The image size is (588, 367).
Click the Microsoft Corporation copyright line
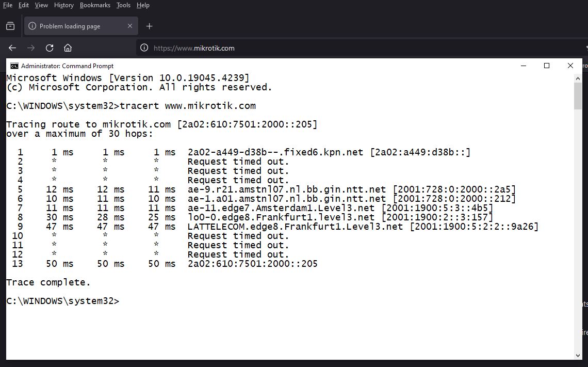[x=139, y=87]
